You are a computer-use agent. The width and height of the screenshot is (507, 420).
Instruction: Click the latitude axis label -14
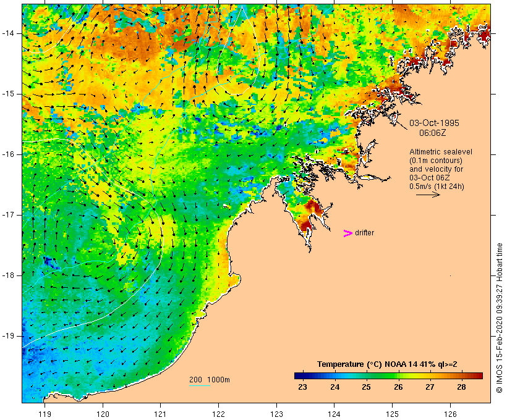pyautogui.click(x=8, y=33)
